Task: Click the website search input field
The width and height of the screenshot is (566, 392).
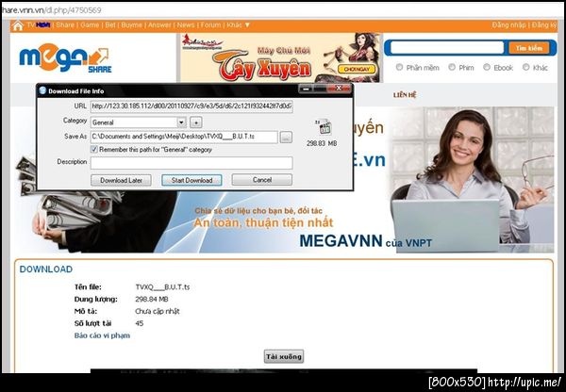Action: click(447, 48)
